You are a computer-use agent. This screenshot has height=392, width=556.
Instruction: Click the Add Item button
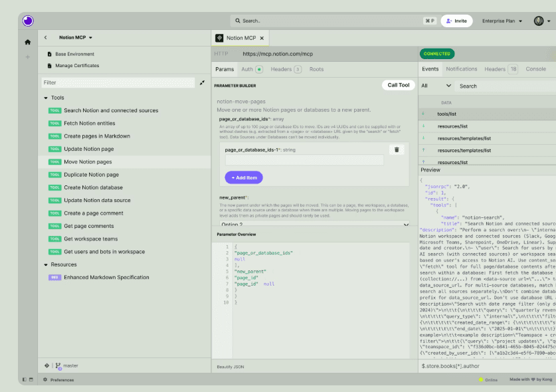click(x=244, y=177)
